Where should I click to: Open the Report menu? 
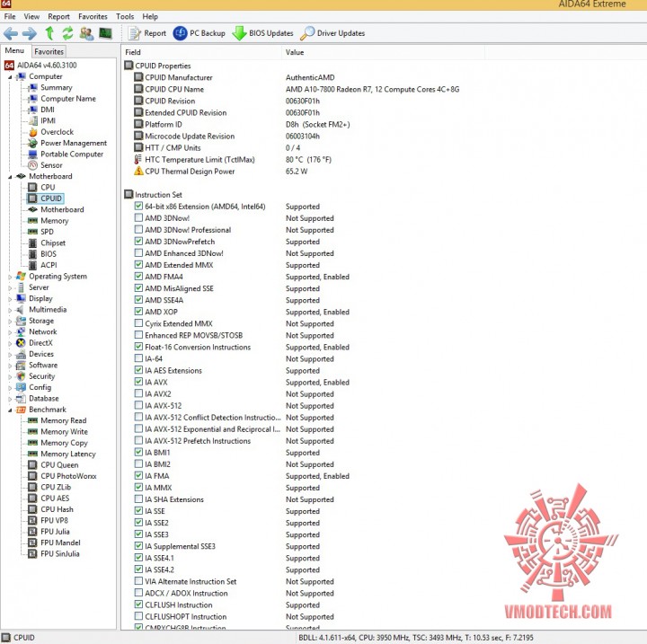pyautogui.click(x=58, y=16)
